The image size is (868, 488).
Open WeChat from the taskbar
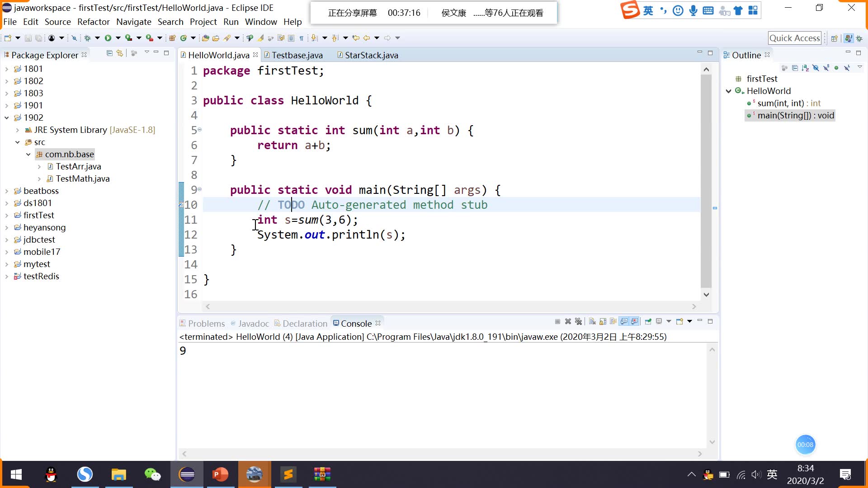(x=152, y=474)
